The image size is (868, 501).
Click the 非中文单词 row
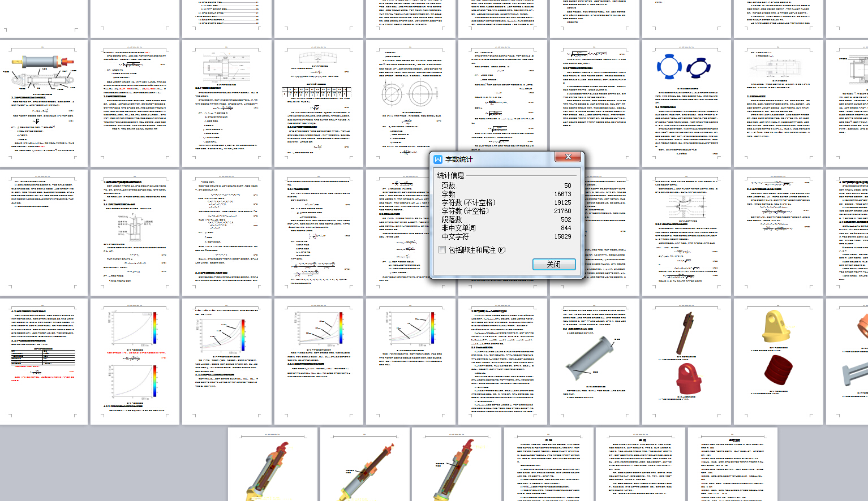click(x=506, y=228)
